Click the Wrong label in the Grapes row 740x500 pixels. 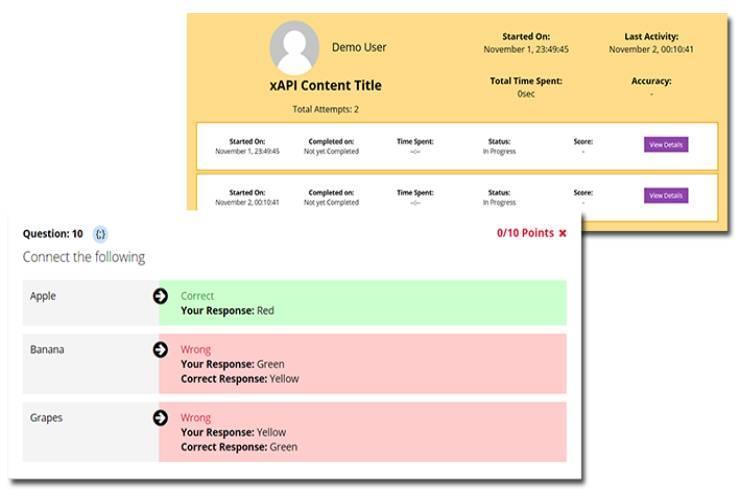(196, 418)
